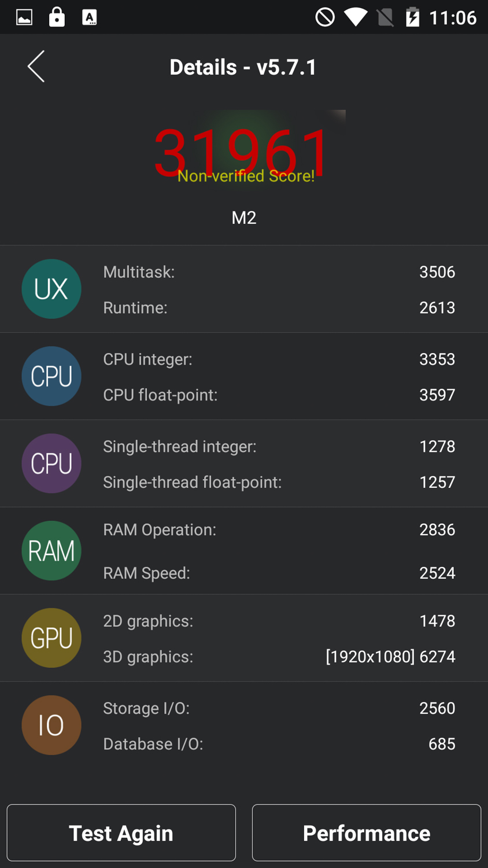Tap the blue CPU category icon

click(x=51, y=376)
